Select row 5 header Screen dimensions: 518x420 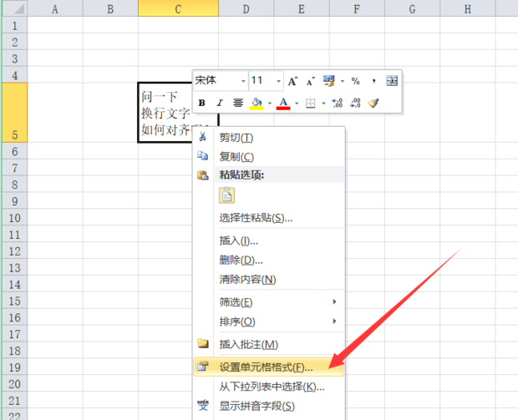click(14, 113)
